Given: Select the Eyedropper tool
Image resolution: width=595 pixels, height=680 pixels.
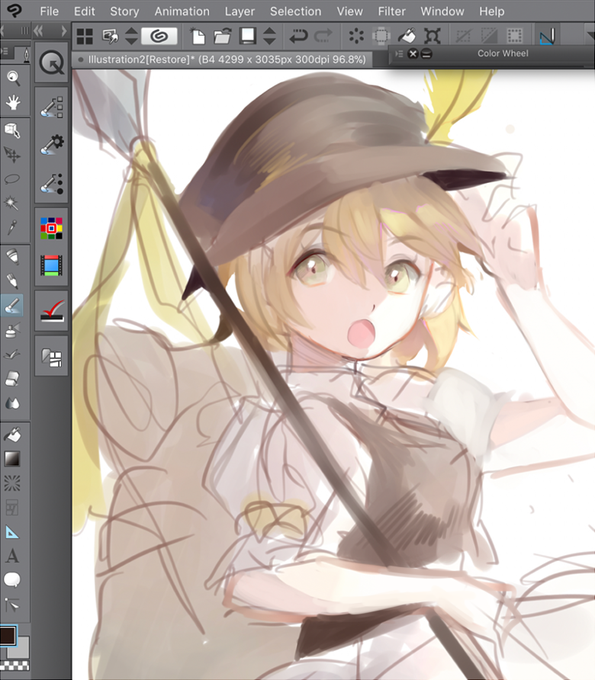Looking at the screenshot, I should pos(12,227).
